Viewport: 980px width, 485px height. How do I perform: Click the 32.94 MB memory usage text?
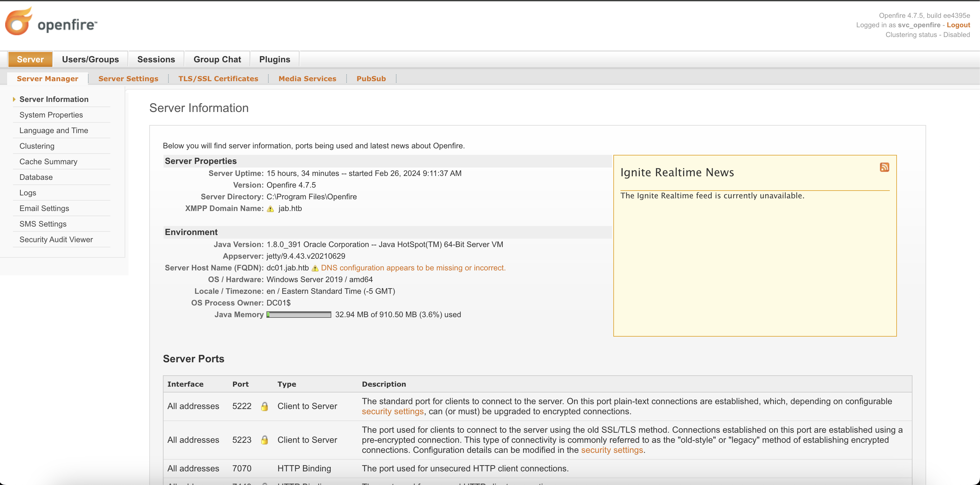(x=398, y=315)
